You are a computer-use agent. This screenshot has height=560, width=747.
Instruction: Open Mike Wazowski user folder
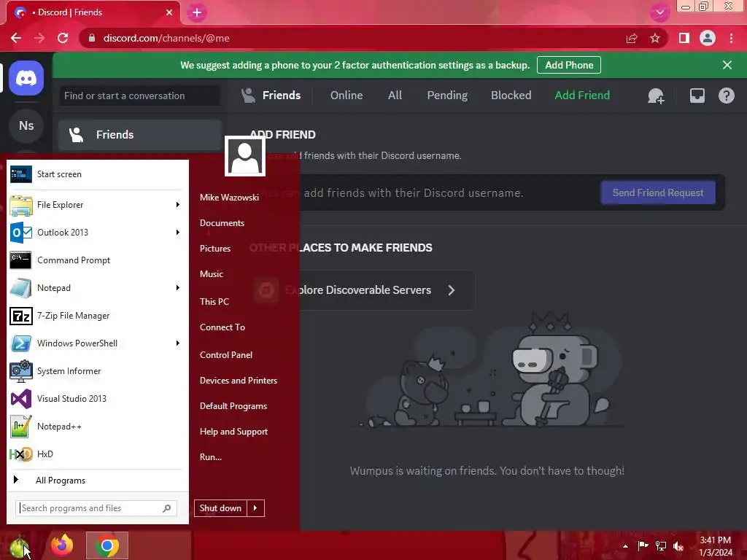click(x=229, y=197)
